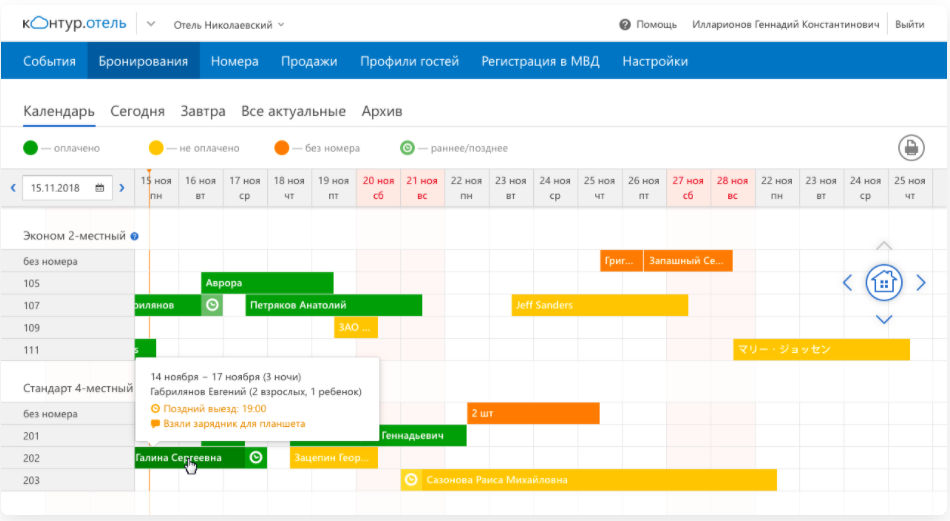The height and width of the screenshot is (521, 950).
Task: Open the Jeff Sanders booking
Action: pos(600,305)
